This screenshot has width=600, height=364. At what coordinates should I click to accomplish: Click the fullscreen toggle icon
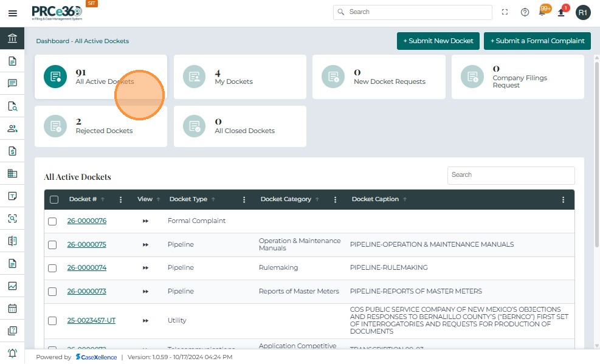(505, 12)
